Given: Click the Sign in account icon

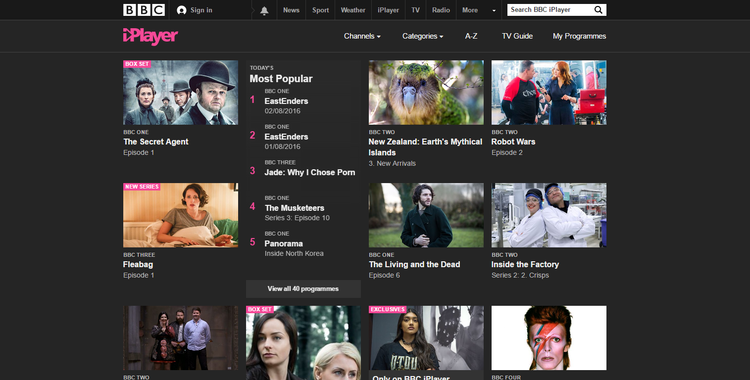Looking at the screenshot, I should (x=181, y=10).
